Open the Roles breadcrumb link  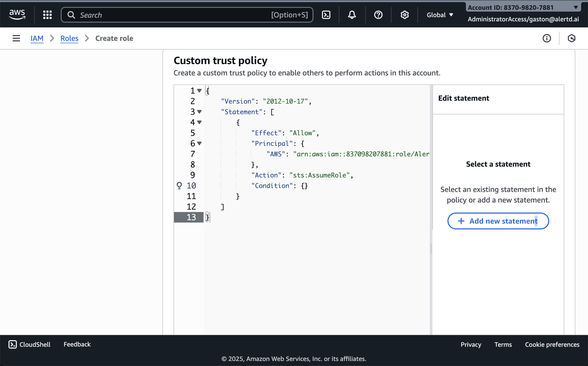click(69, 38)
